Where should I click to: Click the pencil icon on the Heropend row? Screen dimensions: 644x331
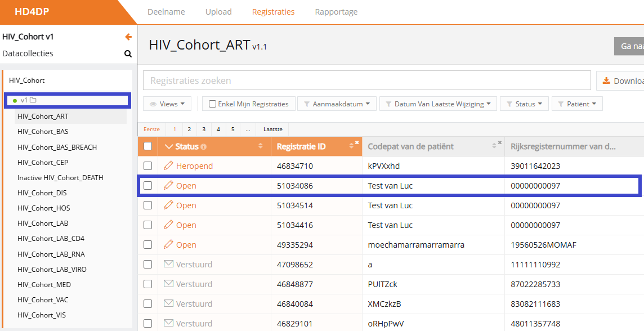coord(168,166)
